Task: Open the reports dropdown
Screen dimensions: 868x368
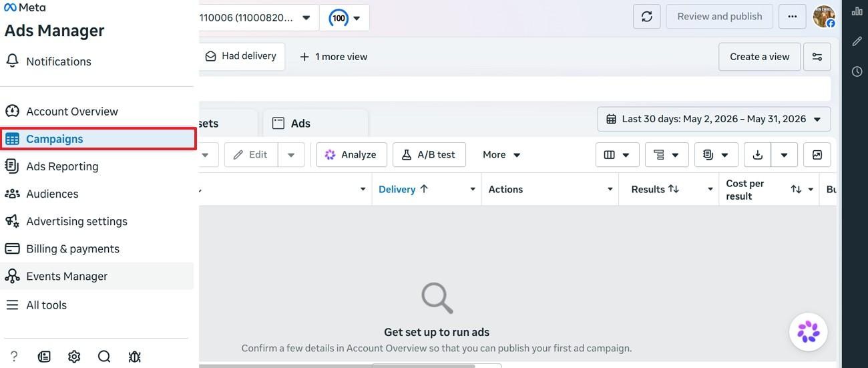Action: 716,154
